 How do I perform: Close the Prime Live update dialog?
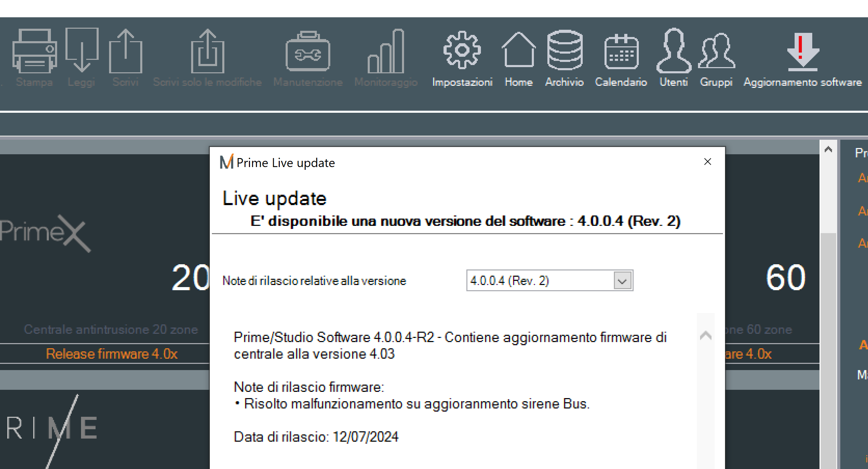(x=708, y=162)
